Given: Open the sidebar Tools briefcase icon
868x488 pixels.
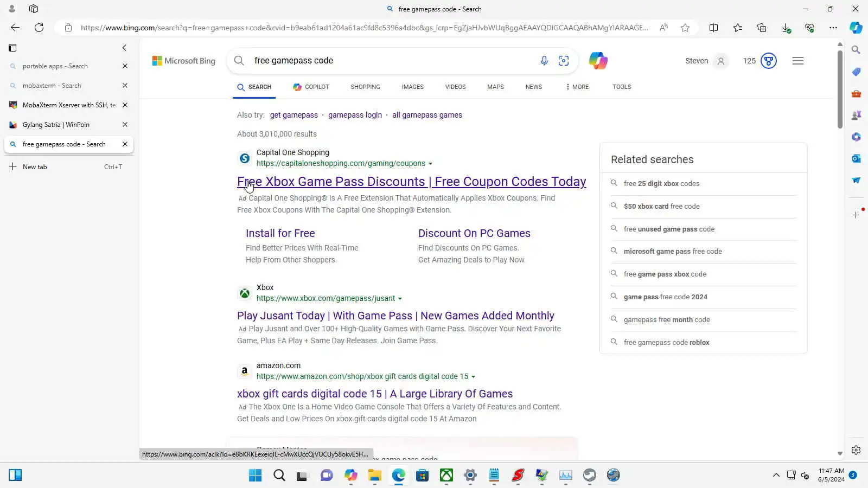Looking at the screenshot, I should coord(856,93).
